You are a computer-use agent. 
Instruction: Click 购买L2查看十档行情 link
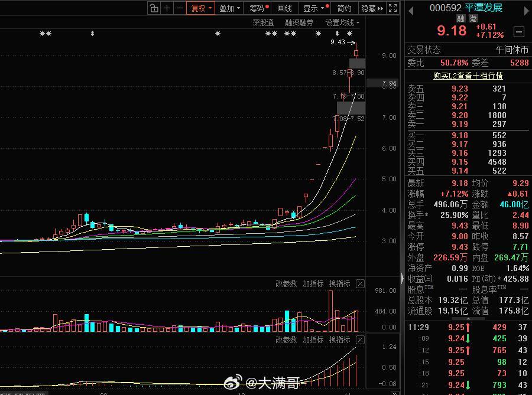pos(468,76)
